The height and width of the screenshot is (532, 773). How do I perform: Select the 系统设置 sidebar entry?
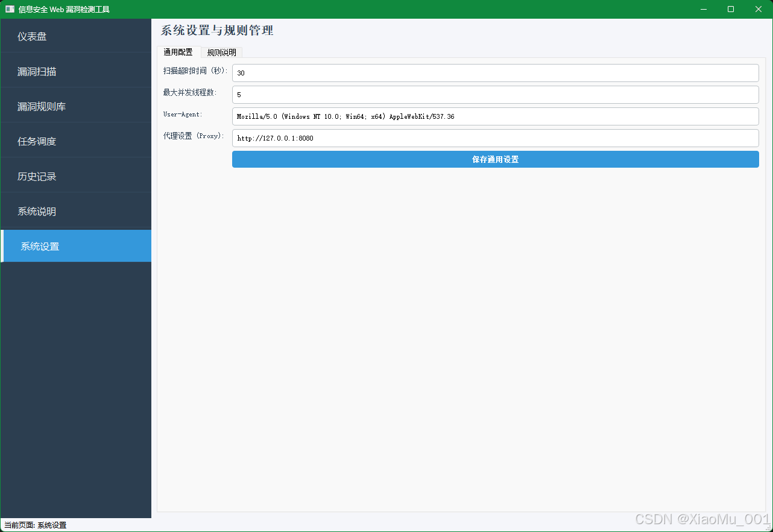[76, 246]
